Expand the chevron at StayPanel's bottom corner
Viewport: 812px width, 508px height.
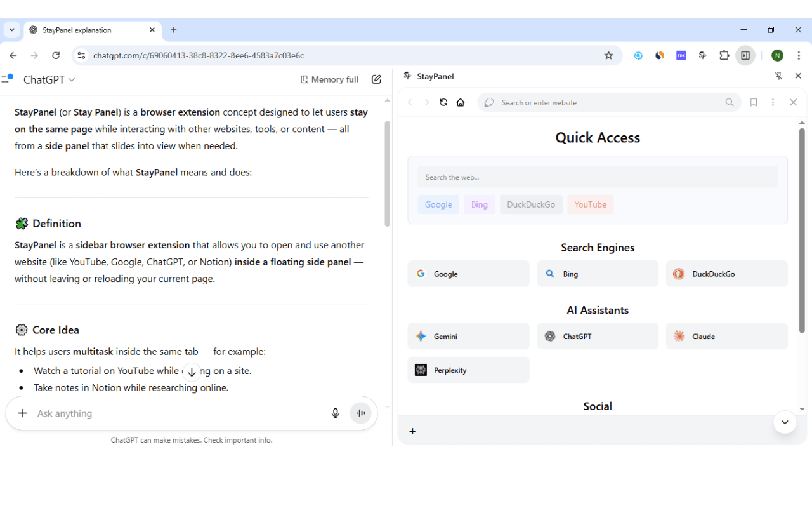coord(785,422)
